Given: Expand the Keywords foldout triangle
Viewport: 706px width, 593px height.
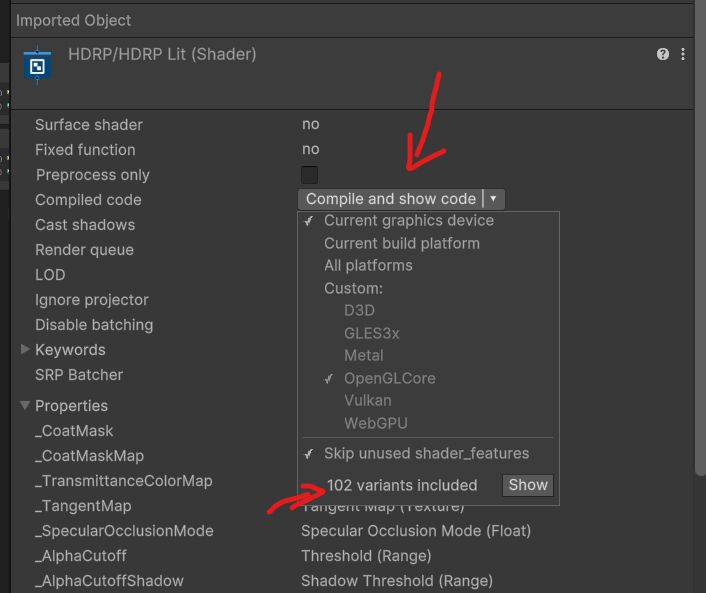Looking at the screenshot, I should [25, 349].
